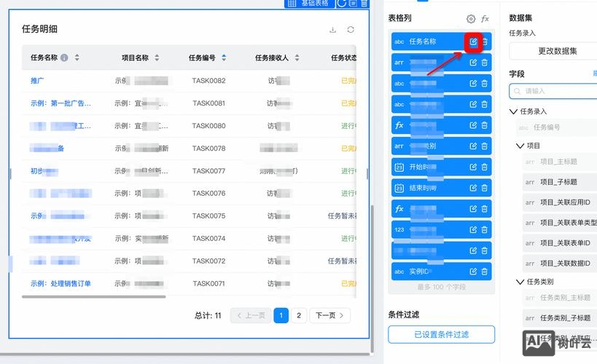Open the 示例：处理销售订单 task link

coord(61,283)
